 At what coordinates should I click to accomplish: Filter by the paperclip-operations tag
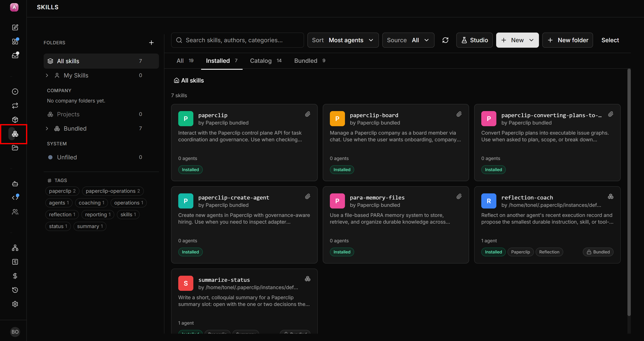113,191
